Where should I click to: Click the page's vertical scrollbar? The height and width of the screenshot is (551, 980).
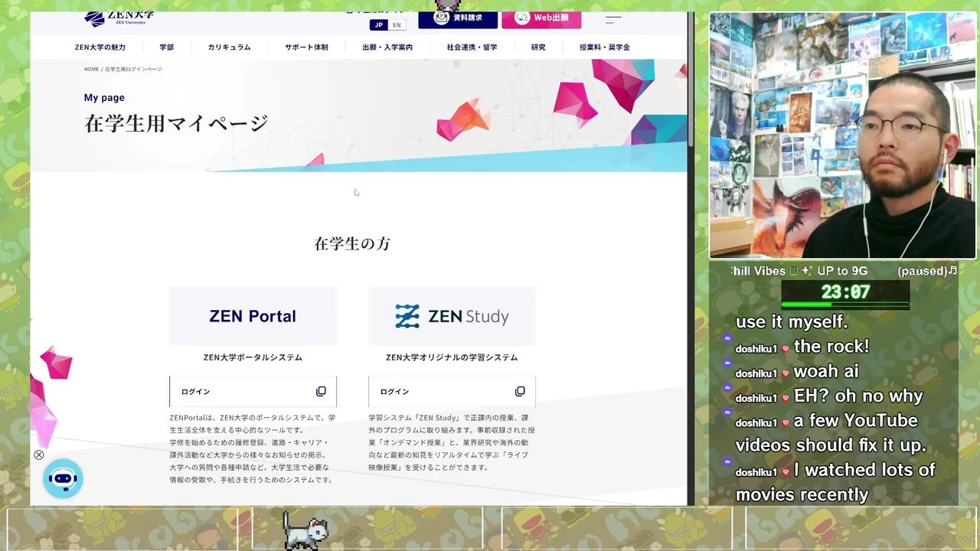click(691, 80)
